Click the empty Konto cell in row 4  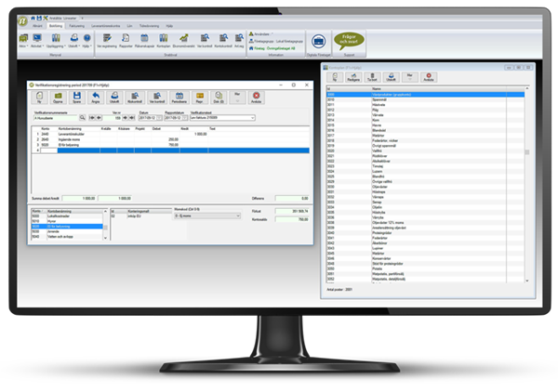(48, 150)
